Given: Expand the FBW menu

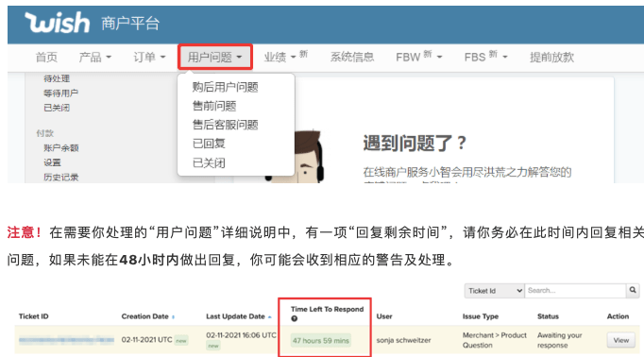Looking at the screenshot, I should tap(419, 57).
